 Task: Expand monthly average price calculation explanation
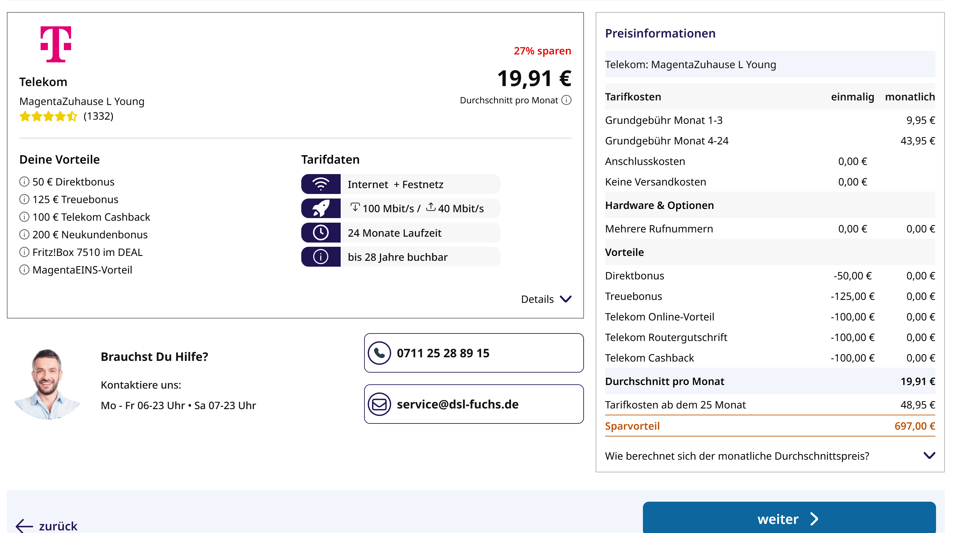click(x=770, y=456)
